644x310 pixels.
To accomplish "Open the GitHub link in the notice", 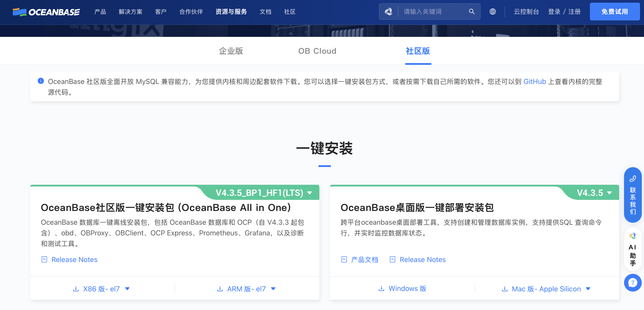I will (534, 82).
